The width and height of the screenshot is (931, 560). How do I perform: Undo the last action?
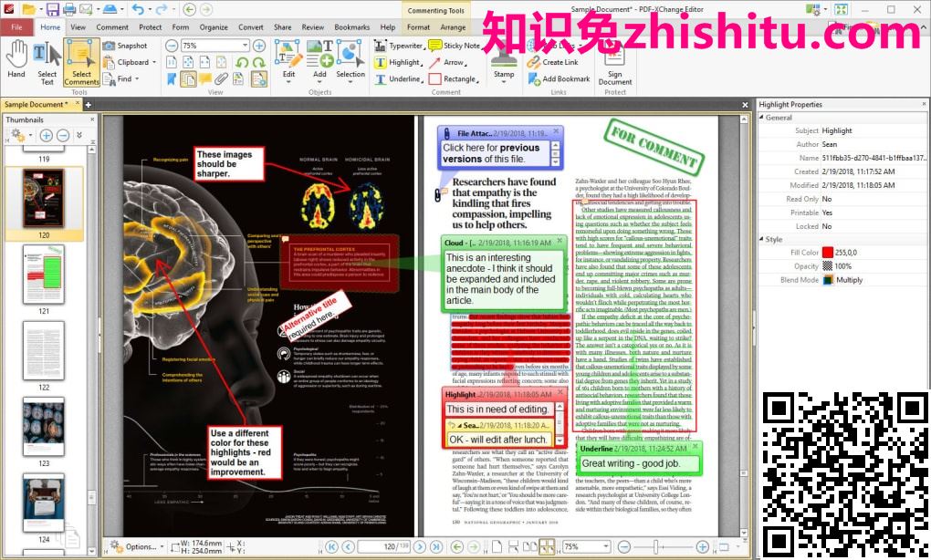click(138, 9)
